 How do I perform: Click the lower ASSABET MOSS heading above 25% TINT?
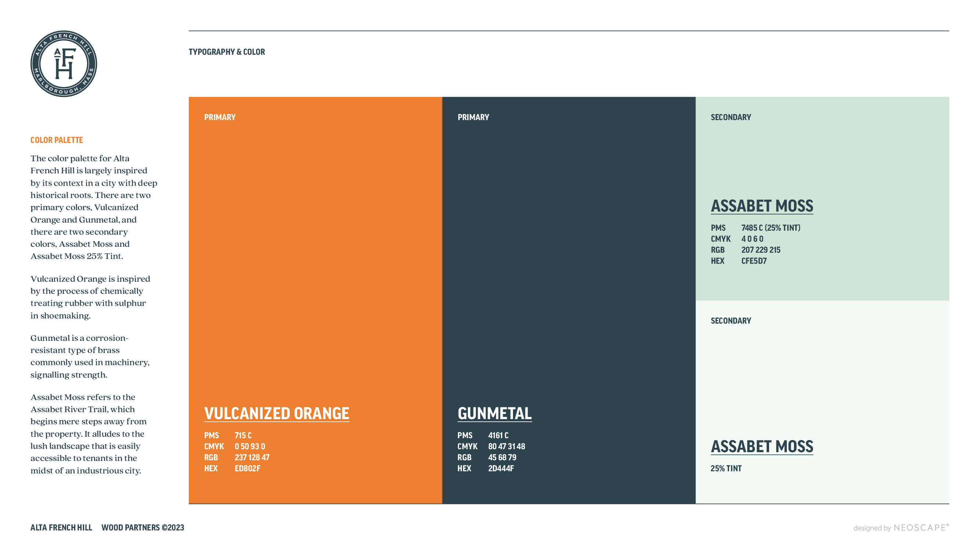762,446
